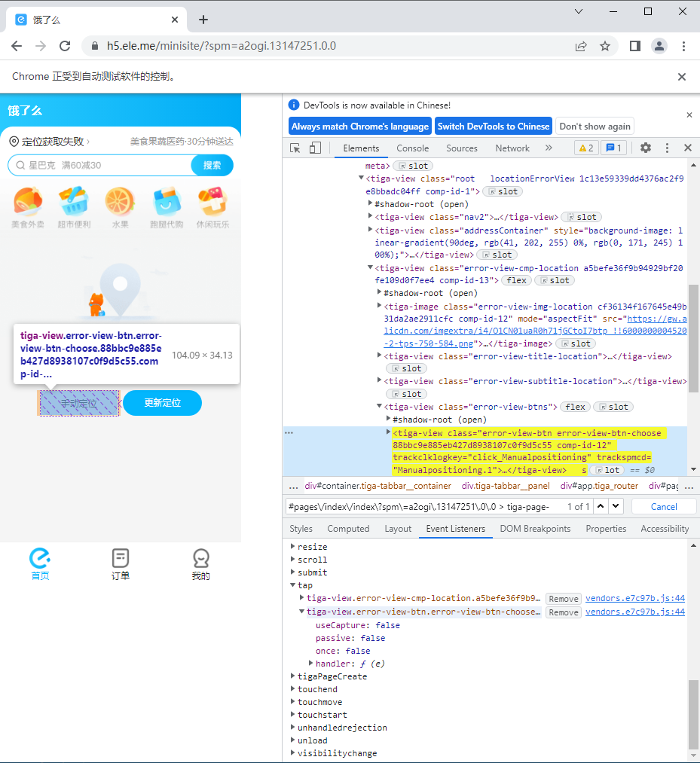Switch to Sources tab

point(461,148)
